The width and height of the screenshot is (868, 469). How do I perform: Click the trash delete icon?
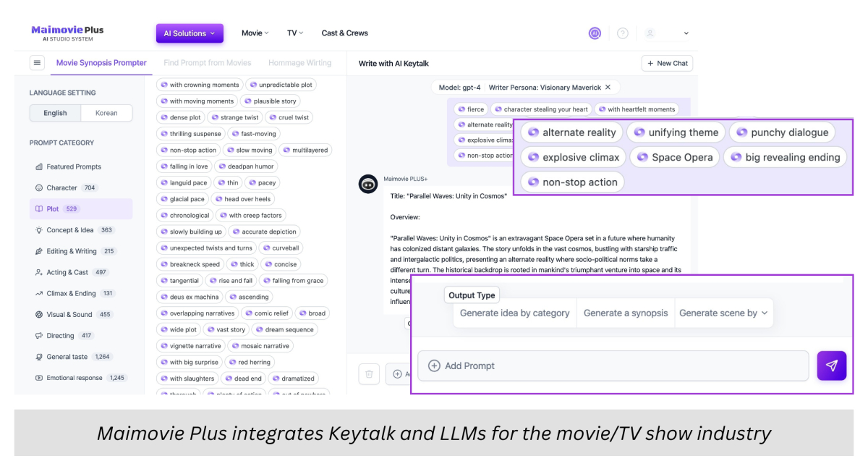[369, 374]
